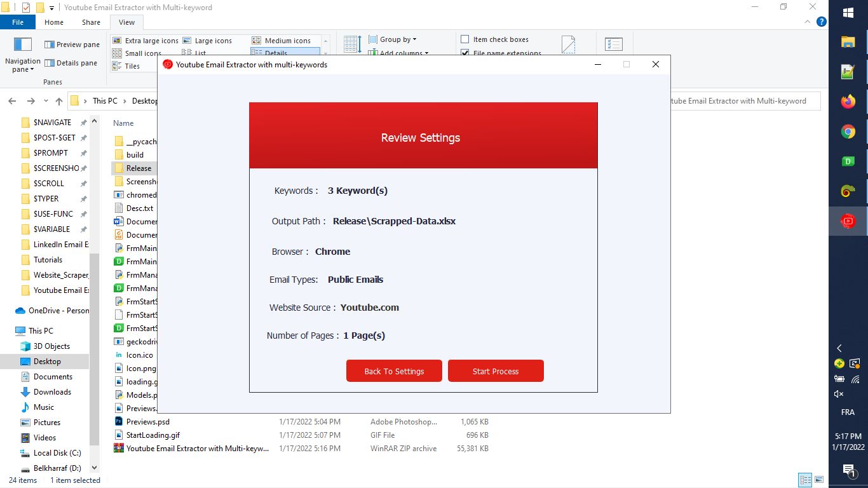Open the Options icon in the ribbon
Viewport: 868px width, 488px height.
tap(614, 44)
